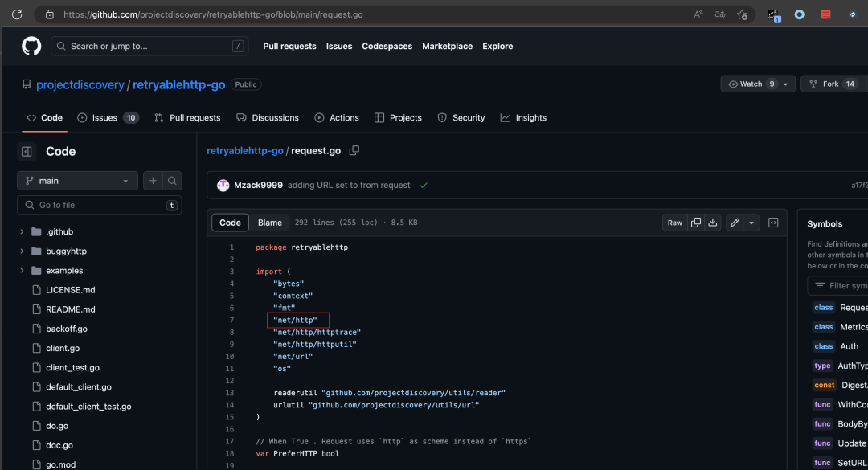The image size is (868, 470).
Task: Click the green commit status checkmark
Action: click(424, 186)
